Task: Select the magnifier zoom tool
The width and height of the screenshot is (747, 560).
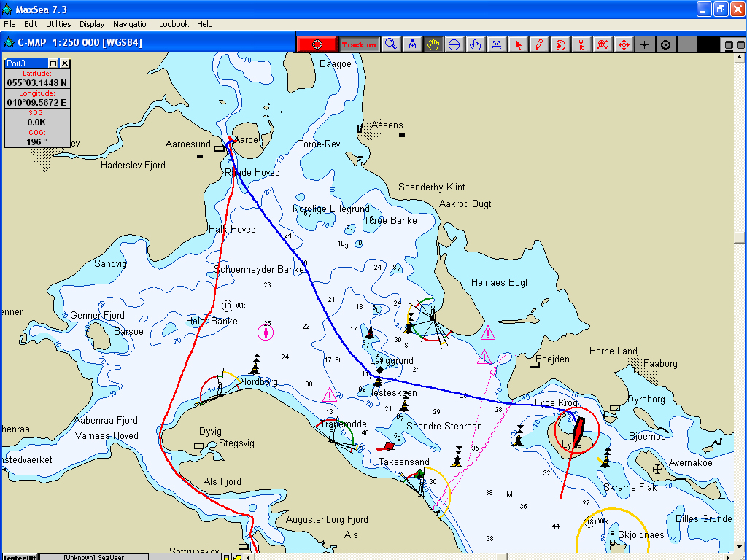Action: 391,44
